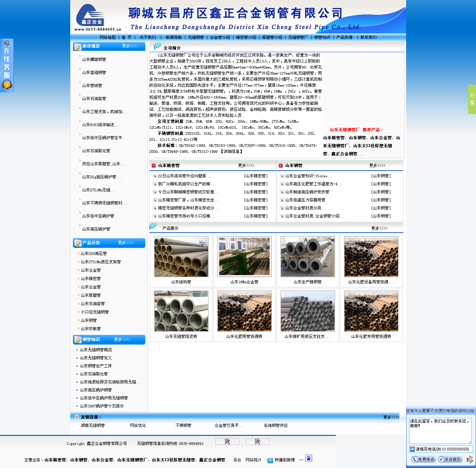Click the company logo at top left
The width and height of the screenshot is (476, 468).
(x=90, y=17)
